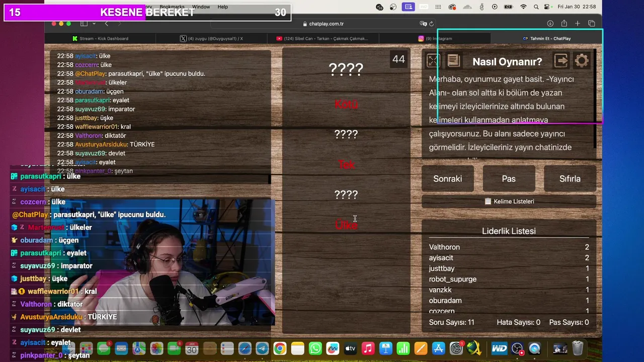
Task: Click the Pas button
Action: 509,178
